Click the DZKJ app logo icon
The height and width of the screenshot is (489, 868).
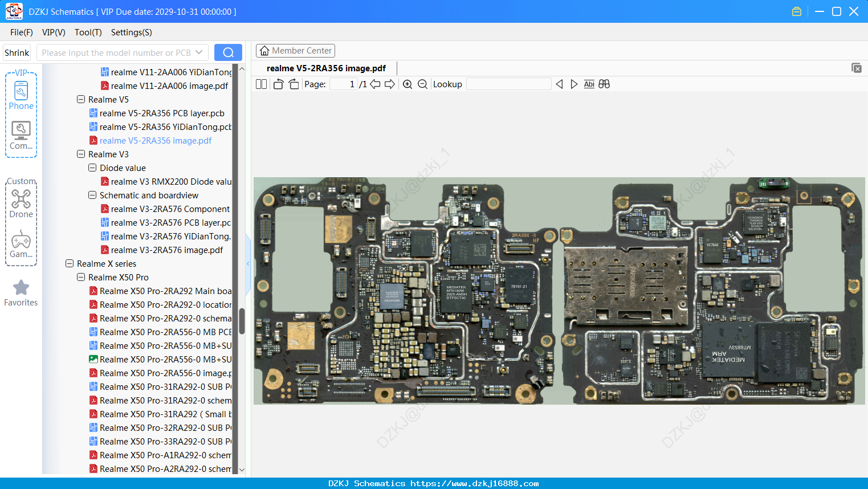tap(14, 11)
